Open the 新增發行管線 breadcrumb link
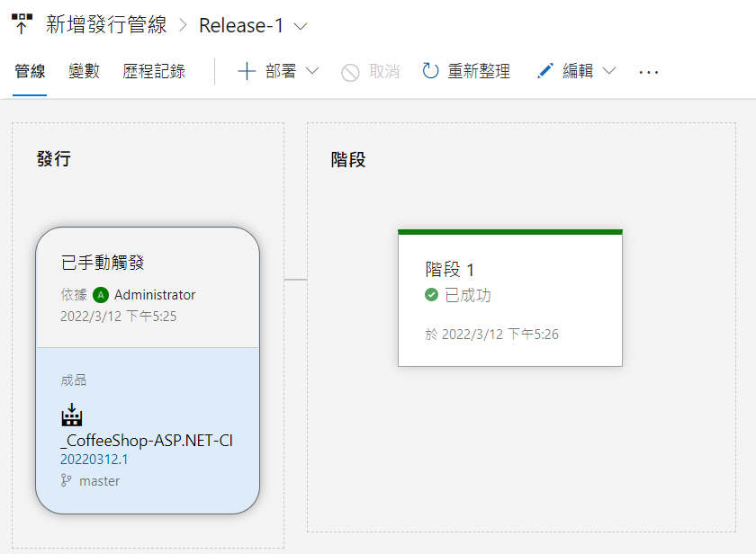 106,25
